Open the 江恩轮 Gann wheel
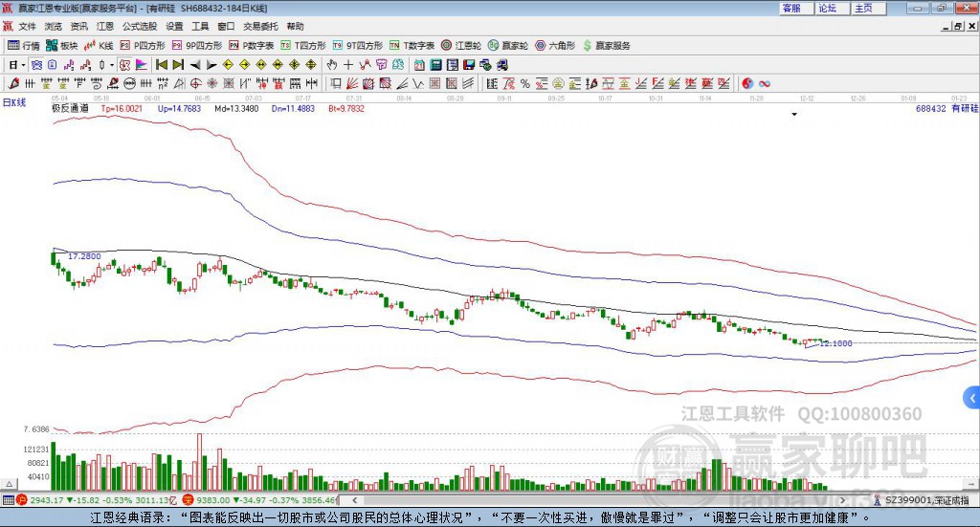980x527 pixels. [x=461, y=46]
